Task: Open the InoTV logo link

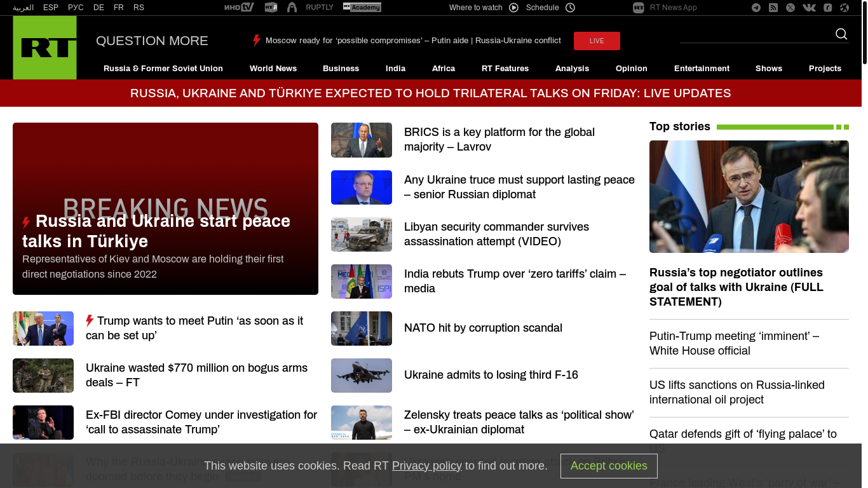Action: pyautogui.click(x=239, y=8)
